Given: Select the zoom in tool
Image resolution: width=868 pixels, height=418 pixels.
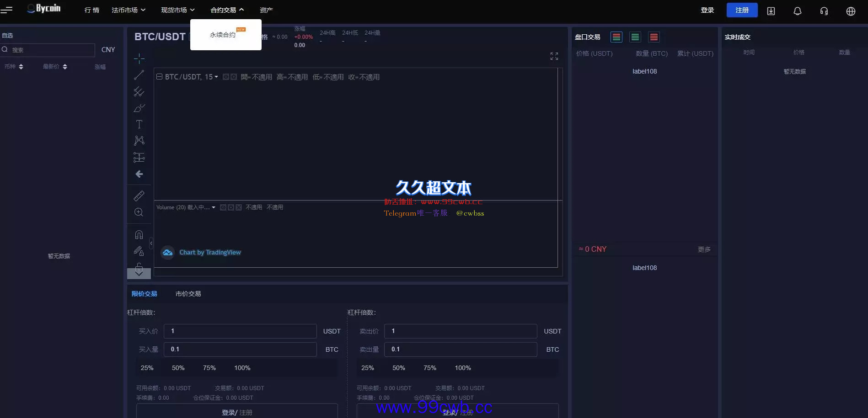Looking at the screenshot, I should coord(139,212).
